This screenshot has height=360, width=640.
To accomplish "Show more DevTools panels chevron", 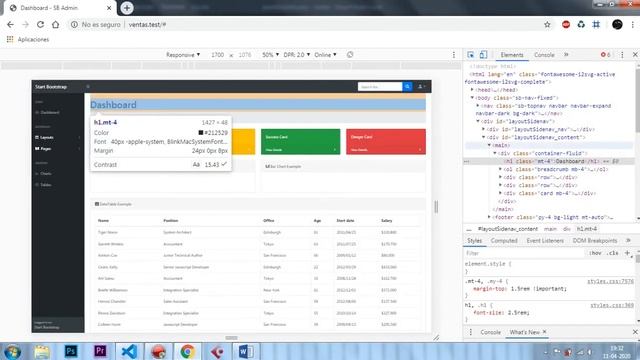I will (x=566, y=55).
